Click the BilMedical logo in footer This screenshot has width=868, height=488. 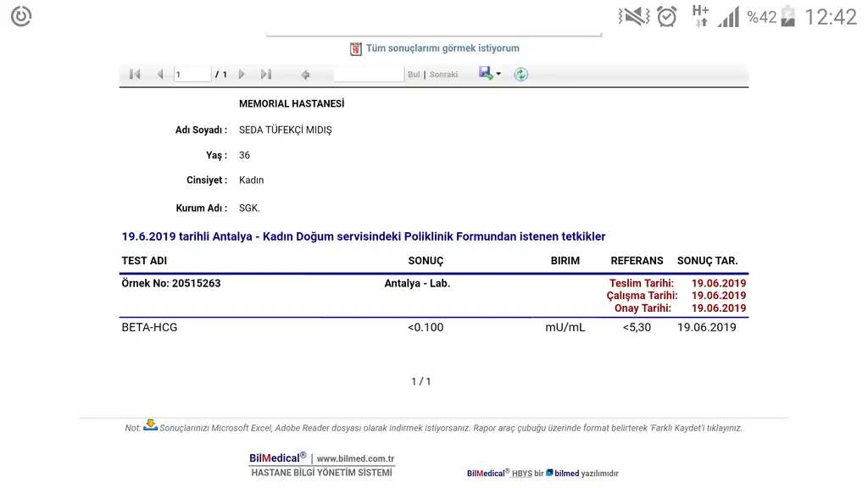(x=277, y=458)
